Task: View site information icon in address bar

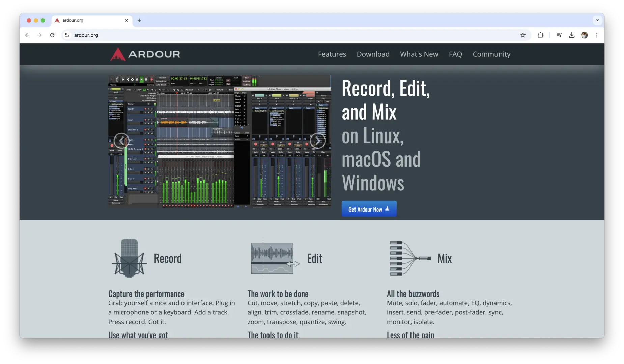Action: 67,35
